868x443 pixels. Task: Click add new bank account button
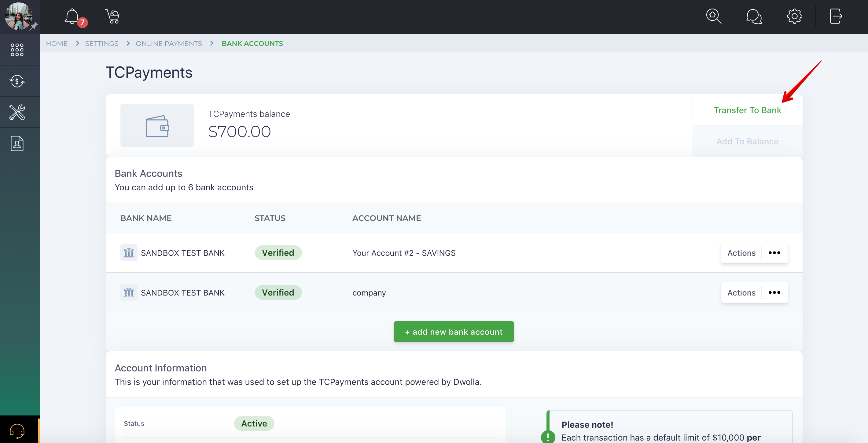(x=454, y=332)
